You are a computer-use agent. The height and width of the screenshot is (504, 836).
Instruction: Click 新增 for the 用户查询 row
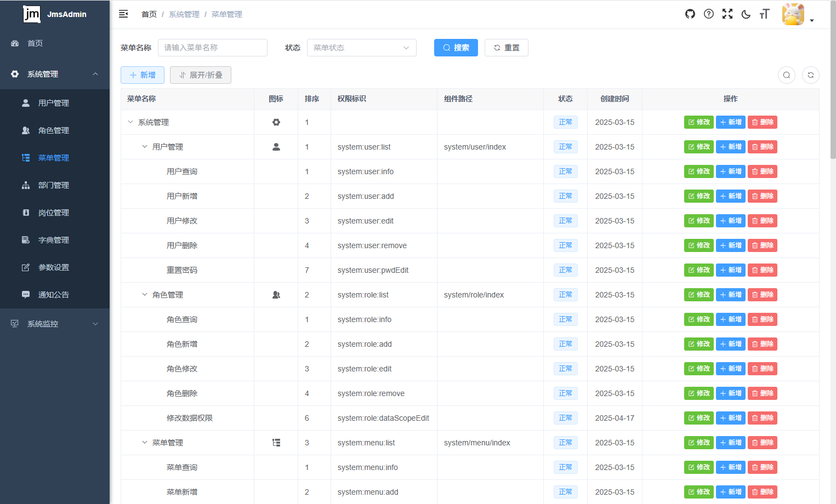731,171
